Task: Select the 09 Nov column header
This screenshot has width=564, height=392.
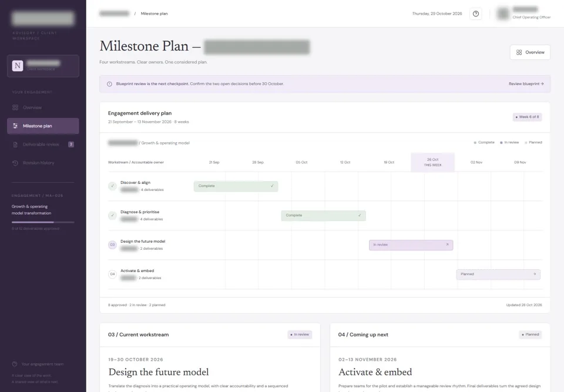Action: [520, 162]
